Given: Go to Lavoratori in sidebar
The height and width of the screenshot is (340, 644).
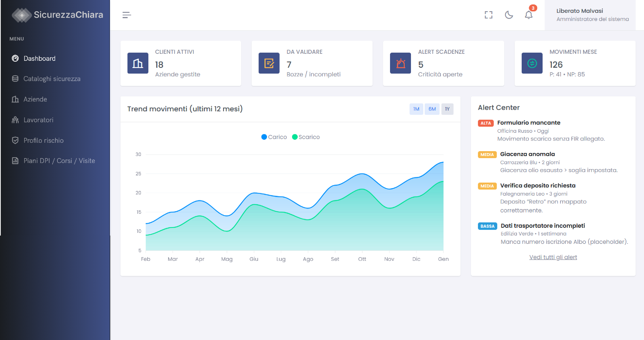Looking at the screenshot, I should (38, 120).
